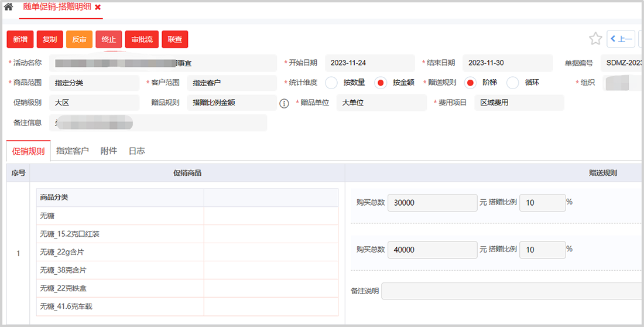Viewport: 644px width, 327px height.
Task: Switch to the 指定客户 tab
Action: click(x=73, y=151)
